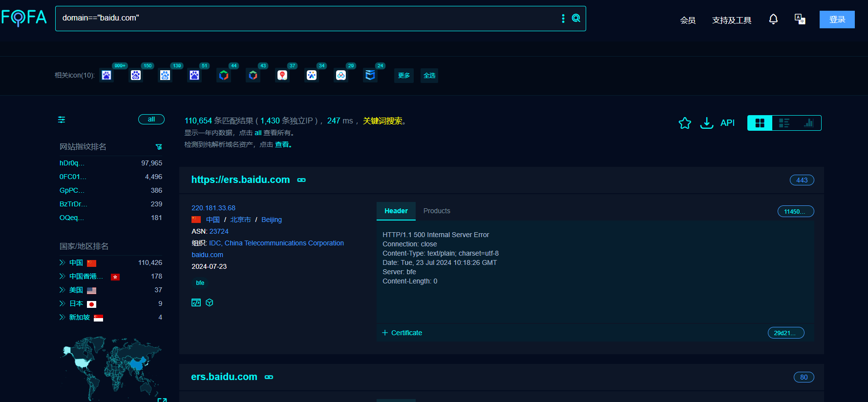Image resolution: width=868 pixels, height=402 pixels.
Task: Click the 北京市 city link
Action: point(240,220)
